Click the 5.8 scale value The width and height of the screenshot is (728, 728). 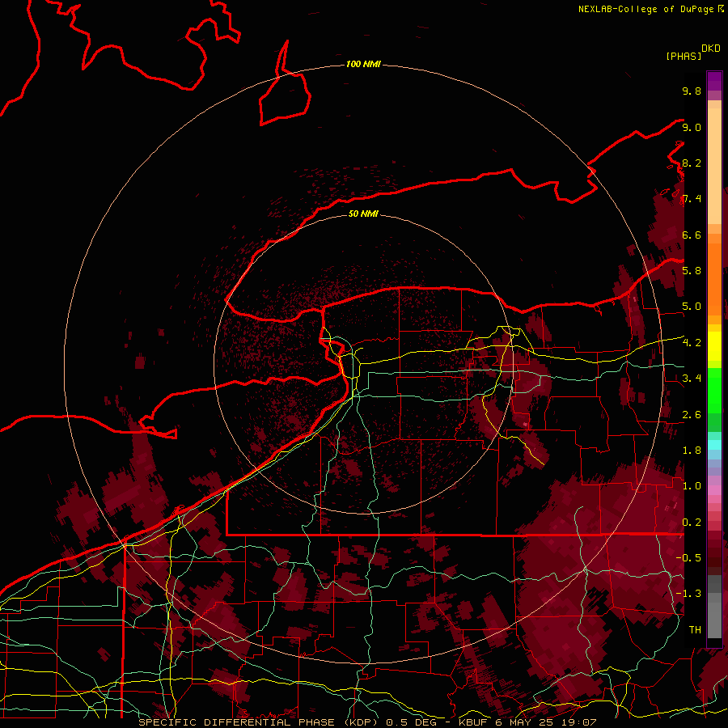click(692, 271)
